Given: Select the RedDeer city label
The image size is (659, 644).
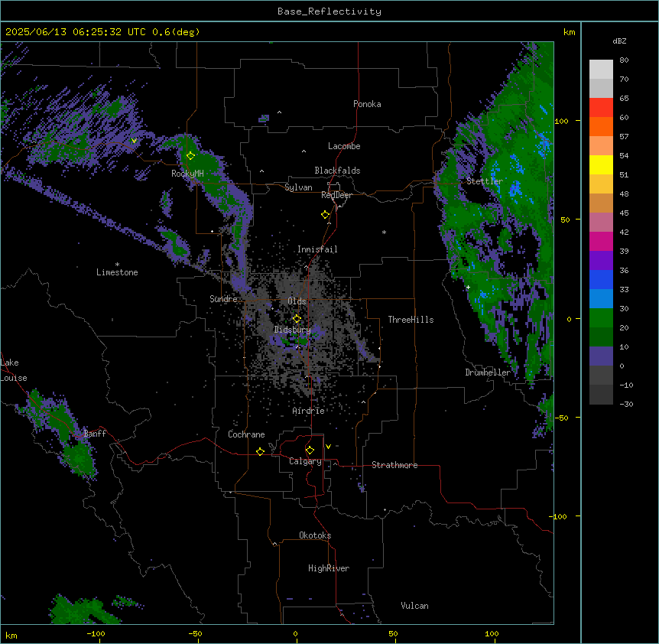Looking at the screenshot, I should pyautogui.click(x=337, y=195).
